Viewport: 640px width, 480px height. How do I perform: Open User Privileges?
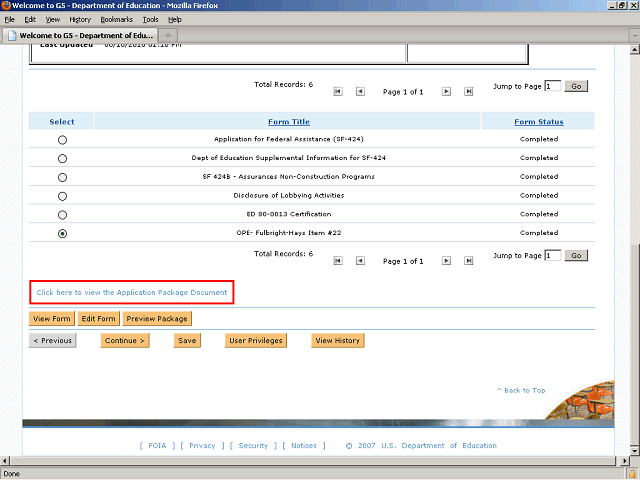click(x=256, y=340)
